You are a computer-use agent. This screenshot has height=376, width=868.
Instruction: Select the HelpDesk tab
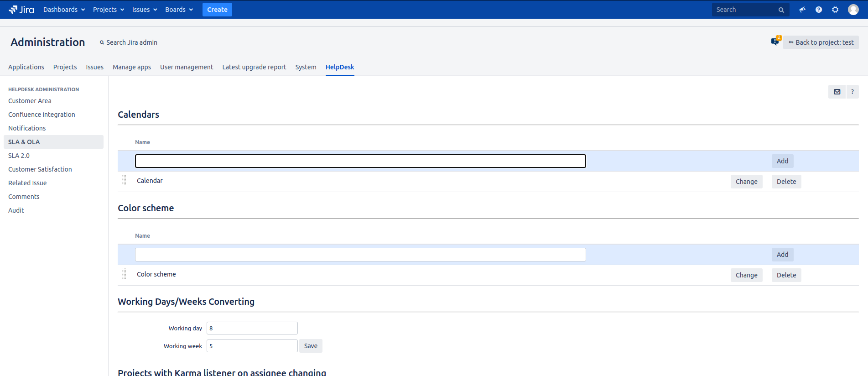pos(340,67)
